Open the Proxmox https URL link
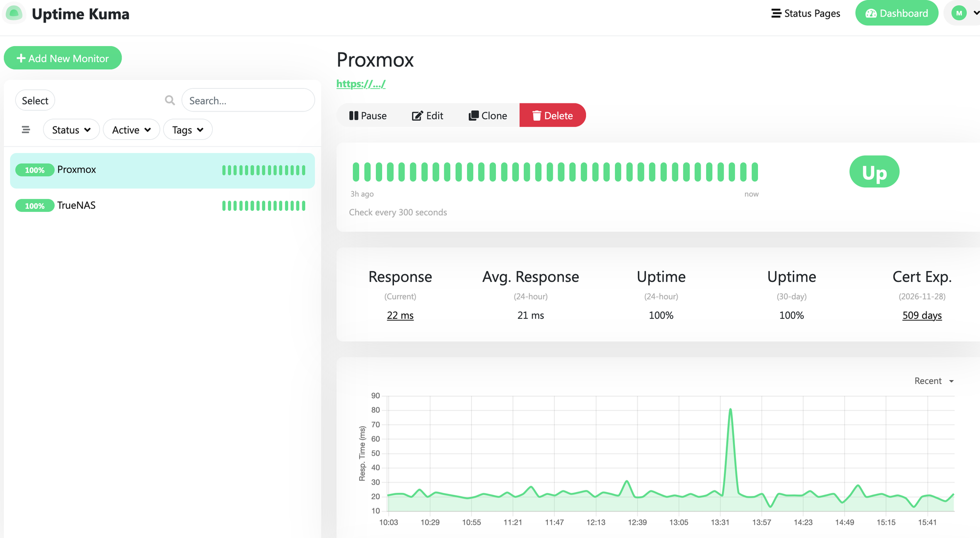 coord(361,84)
